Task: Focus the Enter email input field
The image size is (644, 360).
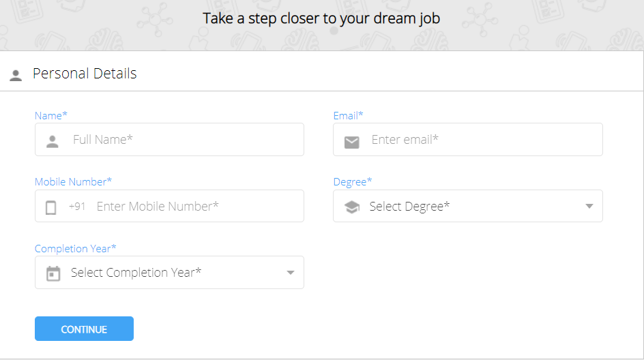Action: coord(468,140)
